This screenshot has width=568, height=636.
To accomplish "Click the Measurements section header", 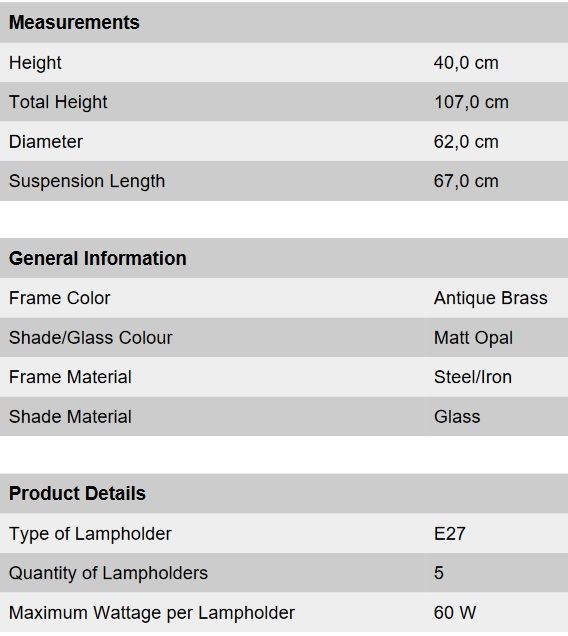I will [74, 22].
